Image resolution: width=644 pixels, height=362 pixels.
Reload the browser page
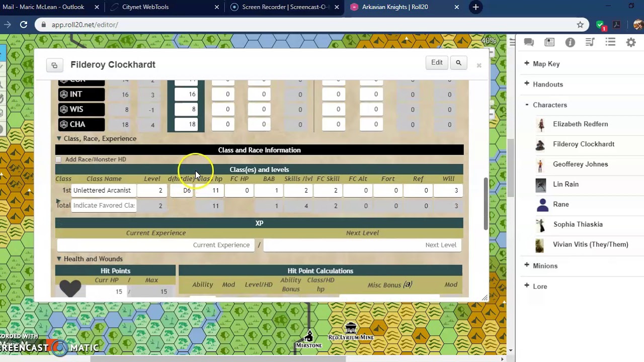(24, 24)
